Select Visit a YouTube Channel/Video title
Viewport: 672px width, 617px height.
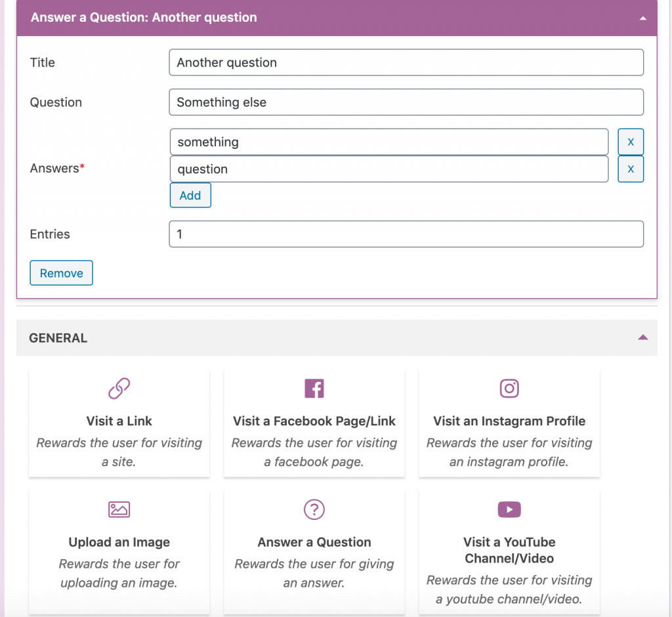pos(509,550)
